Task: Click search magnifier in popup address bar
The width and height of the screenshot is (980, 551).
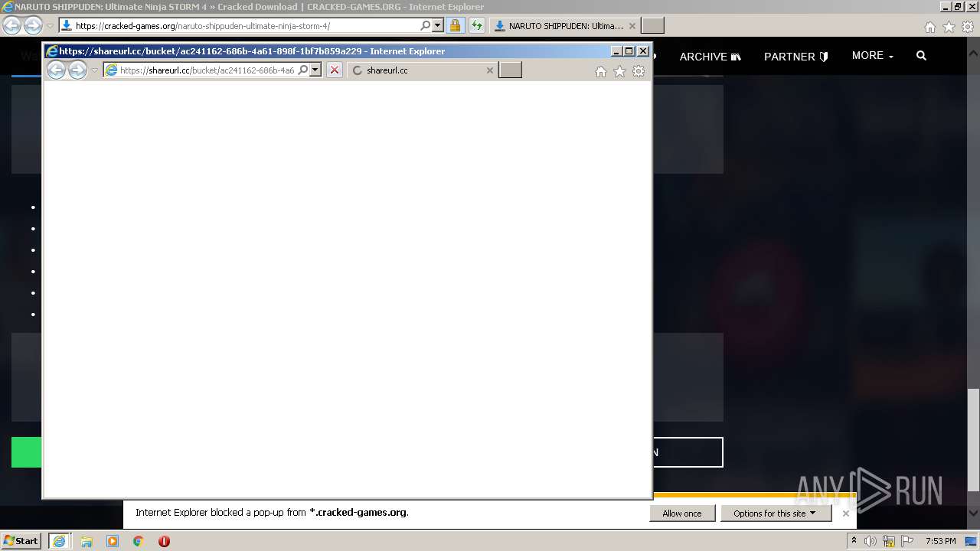Action: [x=303, y=70]
